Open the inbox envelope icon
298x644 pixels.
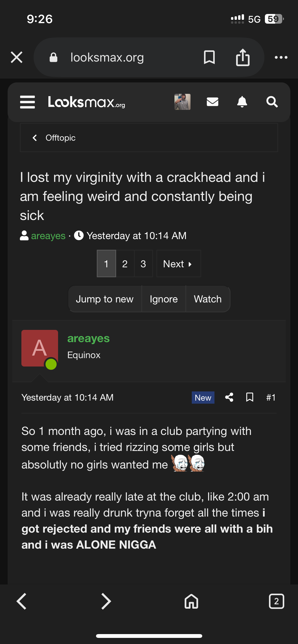click(212, 102)
